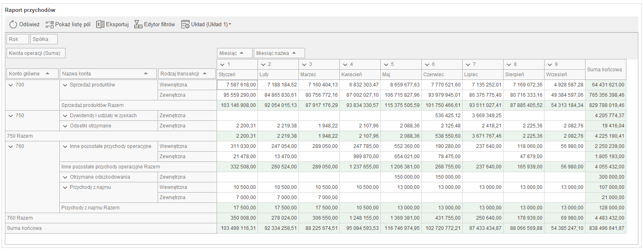This screenshot has height=252, width=644.
Task: Click the Eksportuj Excel icon
Action: (x=100, y=25)
